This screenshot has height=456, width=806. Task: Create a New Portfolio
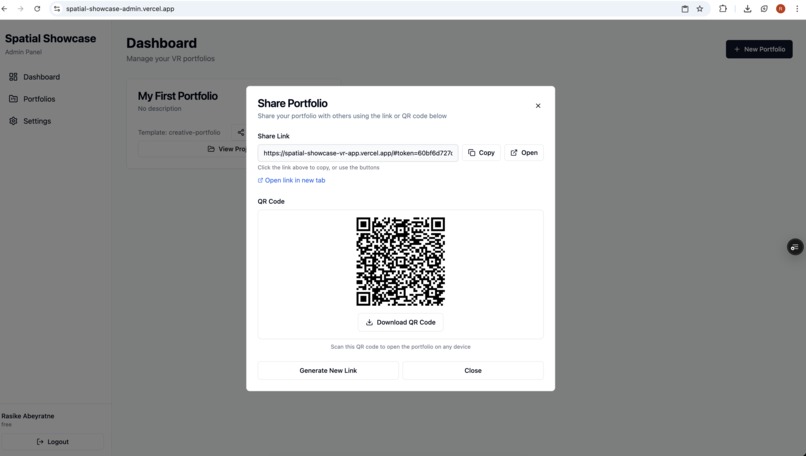click(759, 49)
